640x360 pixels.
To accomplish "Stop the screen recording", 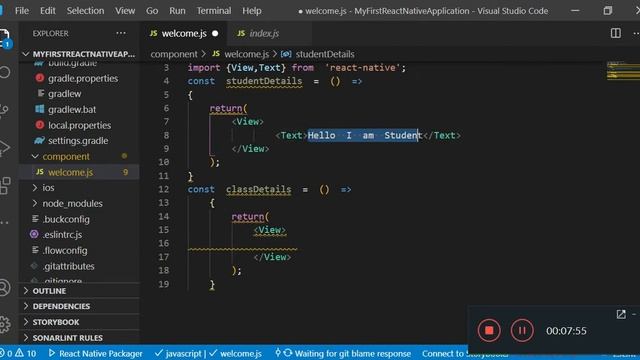I will coord(489,330).
